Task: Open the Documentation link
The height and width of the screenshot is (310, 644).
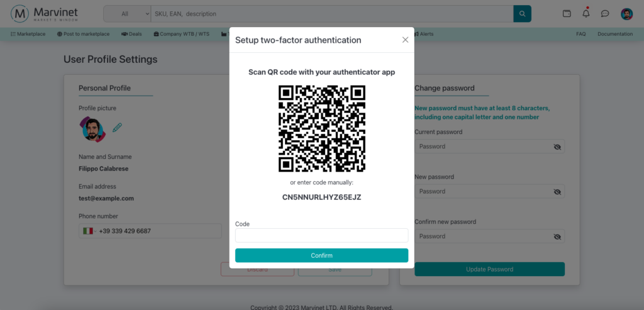Action: (614, 34)
